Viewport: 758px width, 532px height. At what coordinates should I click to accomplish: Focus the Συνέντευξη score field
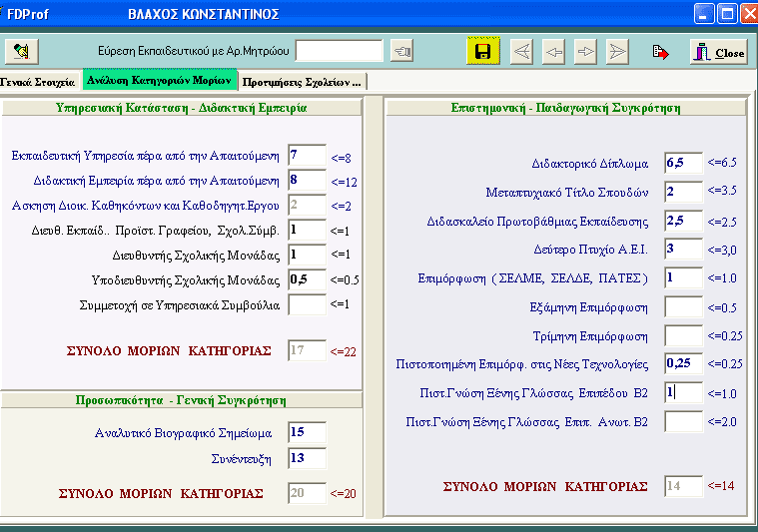point(307,458)
